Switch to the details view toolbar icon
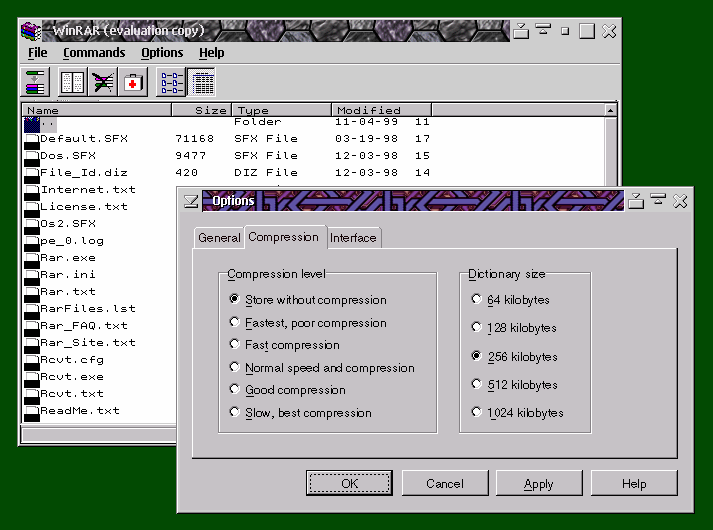Image resolution: width=713 pixels, height=530 pixels. (201, 82)
